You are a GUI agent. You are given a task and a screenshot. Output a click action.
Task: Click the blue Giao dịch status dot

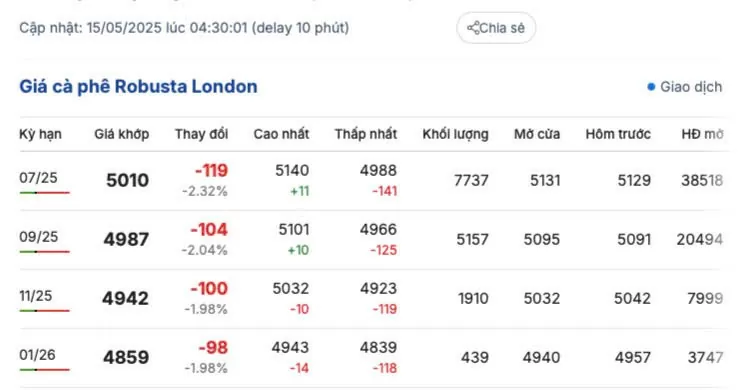click(x=651, y=87)
